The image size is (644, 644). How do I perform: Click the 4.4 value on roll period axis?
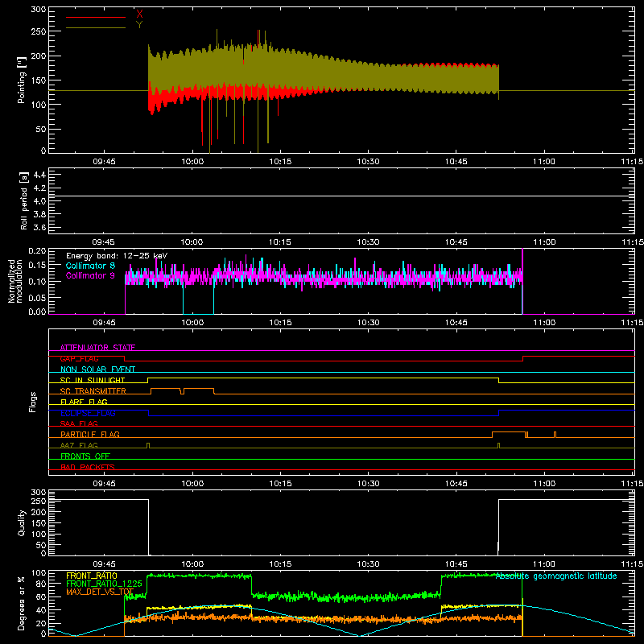tap(39, 175)
